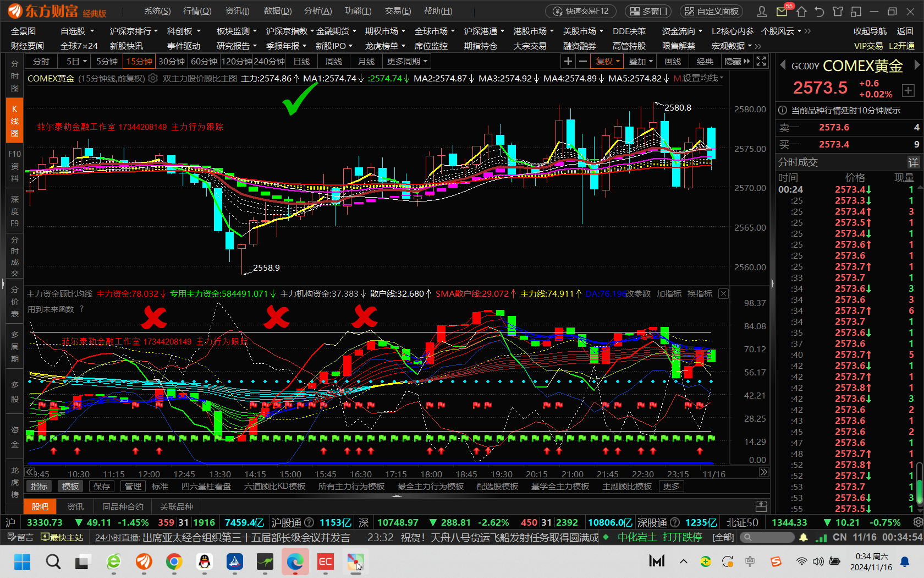Click the 快速交易F12 button
Image resolution: width=924 pixels, height=578 pixels.
click(581, 11)
